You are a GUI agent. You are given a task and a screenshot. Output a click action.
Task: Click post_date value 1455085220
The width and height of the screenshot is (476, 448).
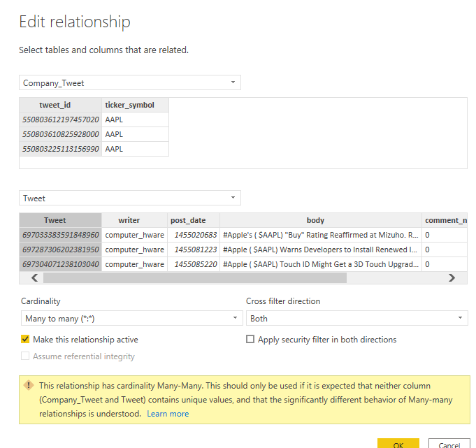(194, 264)
